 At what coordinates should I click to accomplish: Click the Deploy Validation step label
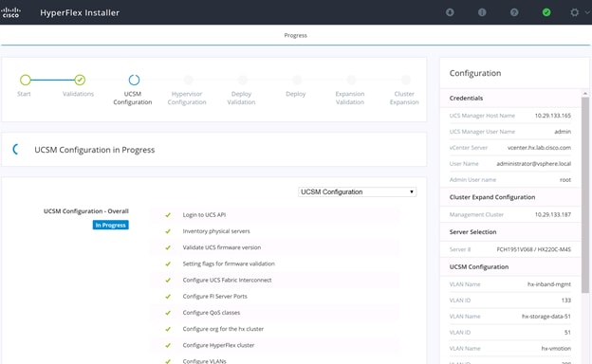[x=241, y=98]
